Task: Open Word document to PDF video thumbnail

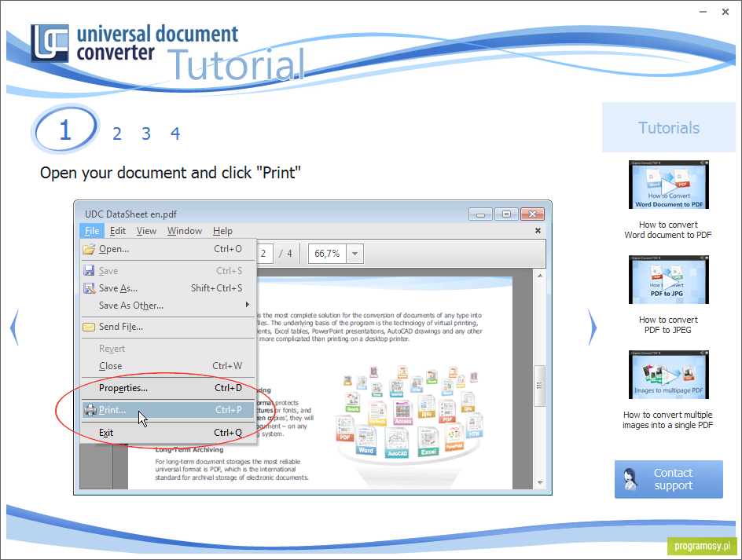Action: click(x=669, y=185)
